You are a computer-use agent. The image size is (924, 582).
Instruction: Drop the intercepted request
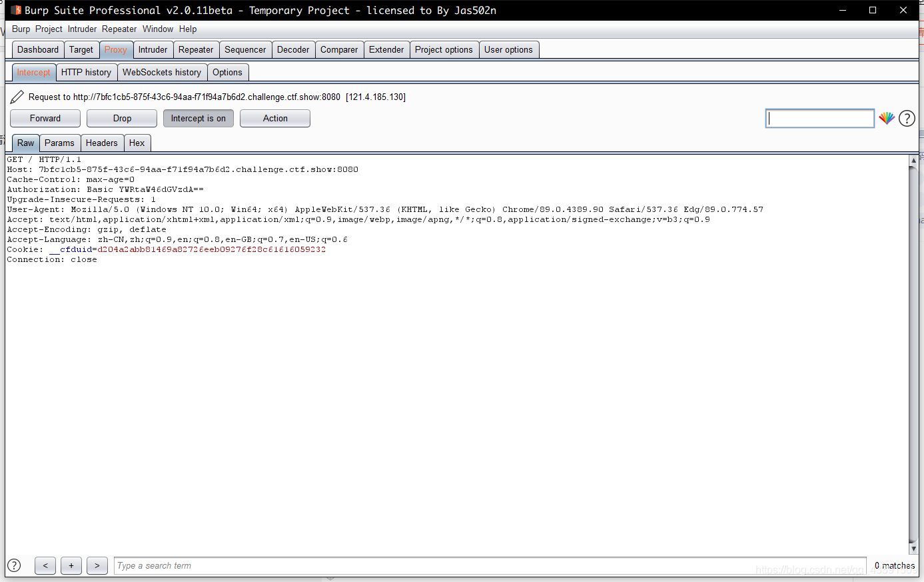[122, 118]
